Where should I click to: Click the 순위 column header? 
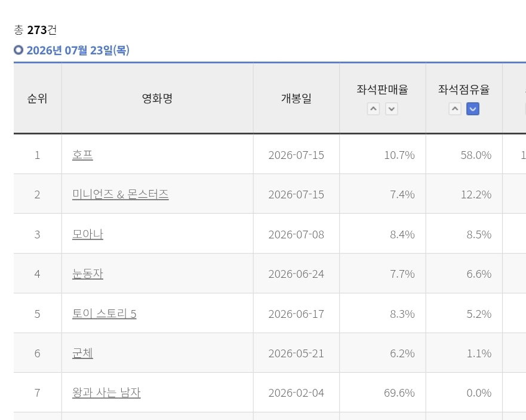click(x=37, y=99)
